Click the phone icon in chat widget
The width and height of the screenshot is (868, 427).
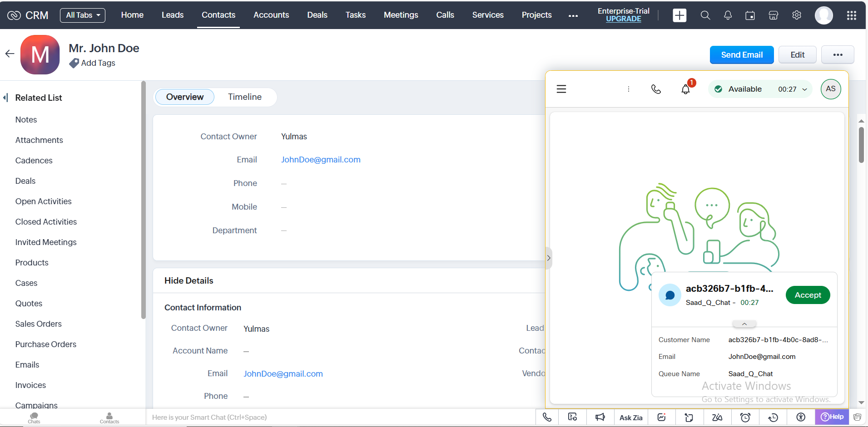(x=656, y=89)
